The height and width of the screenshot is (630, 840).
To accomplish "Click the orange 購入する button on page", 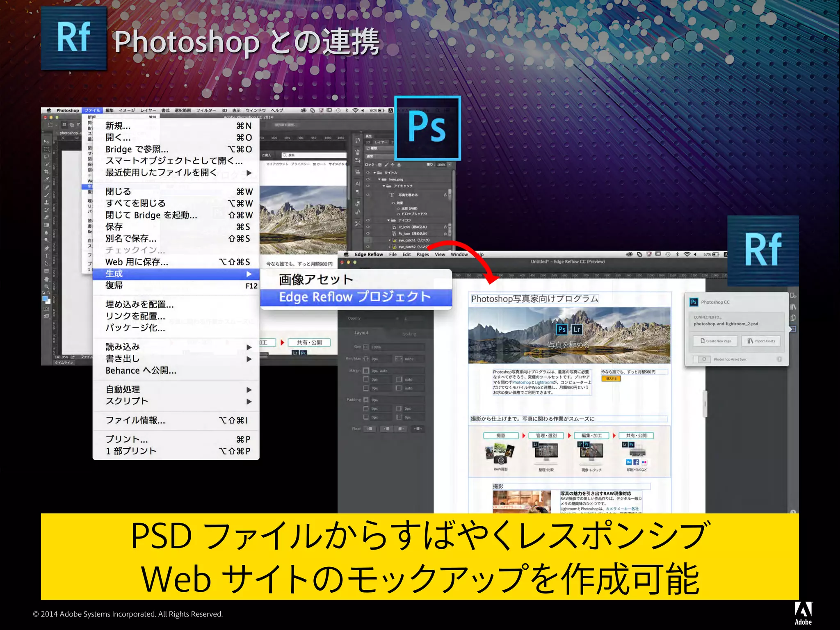I will [x=611, y=379].
